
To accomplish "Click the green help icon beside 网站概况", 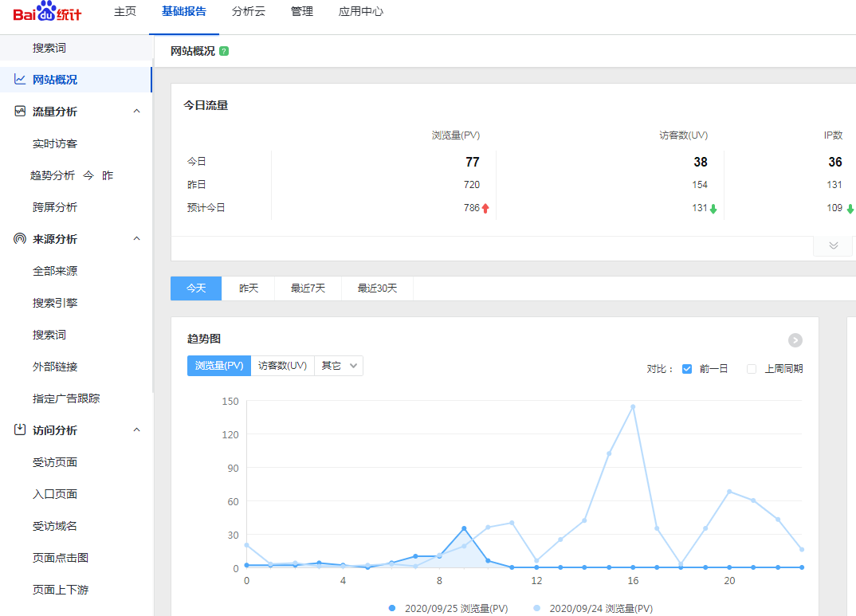I will tap(224, 51).
